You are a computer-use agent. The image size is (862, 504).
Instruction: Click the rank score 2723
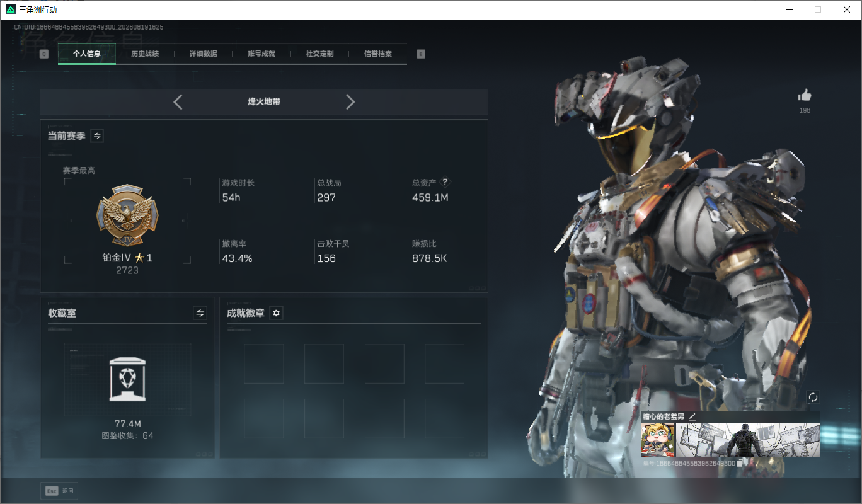pyautogui.click(x=127, y=270)
